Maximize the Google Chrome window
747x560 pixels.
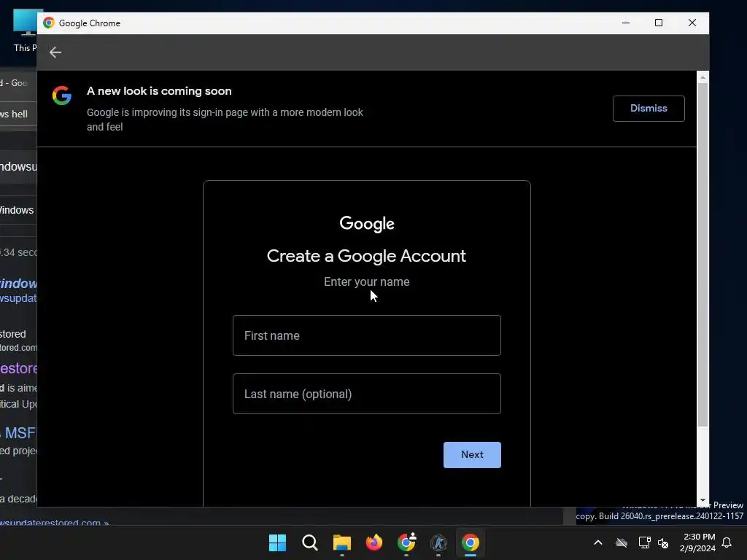(x=659, y=23)
